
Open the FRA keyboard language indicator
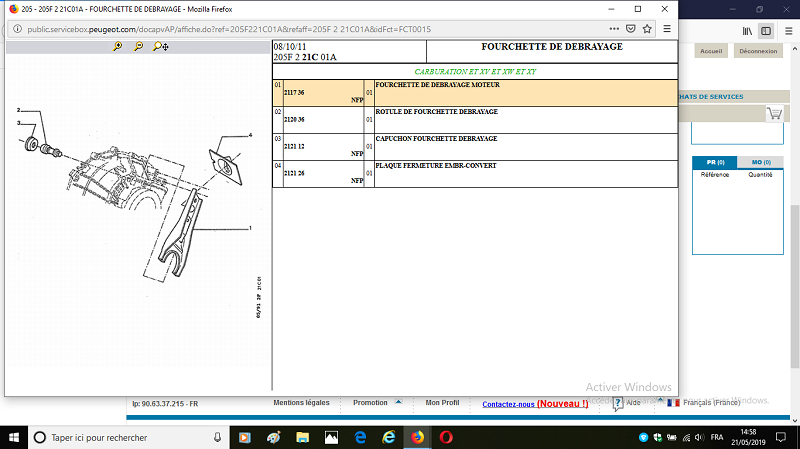(x=717, y=437)
